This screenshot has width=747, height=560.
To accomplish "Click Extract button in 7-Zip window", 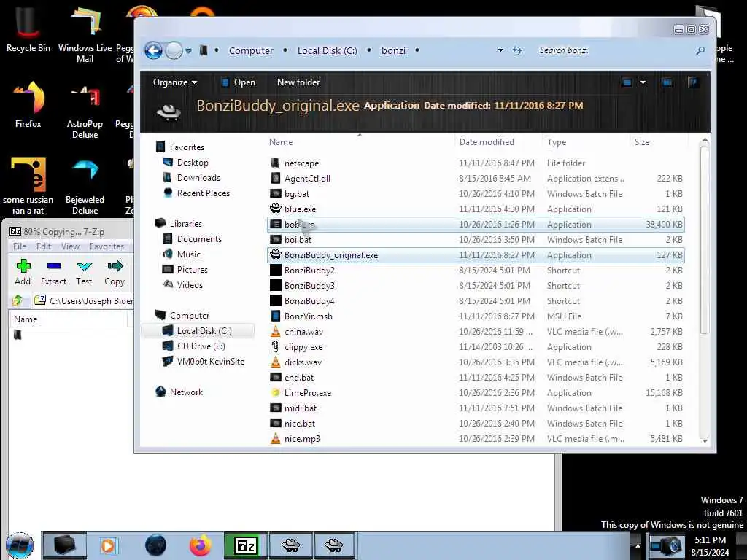I will point(53,273).
